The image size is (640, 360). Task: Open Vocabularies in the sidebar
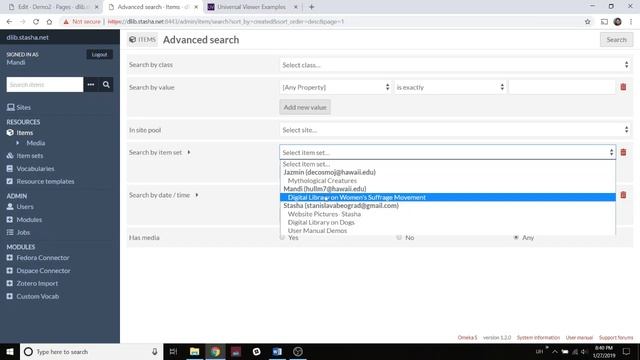31,169
